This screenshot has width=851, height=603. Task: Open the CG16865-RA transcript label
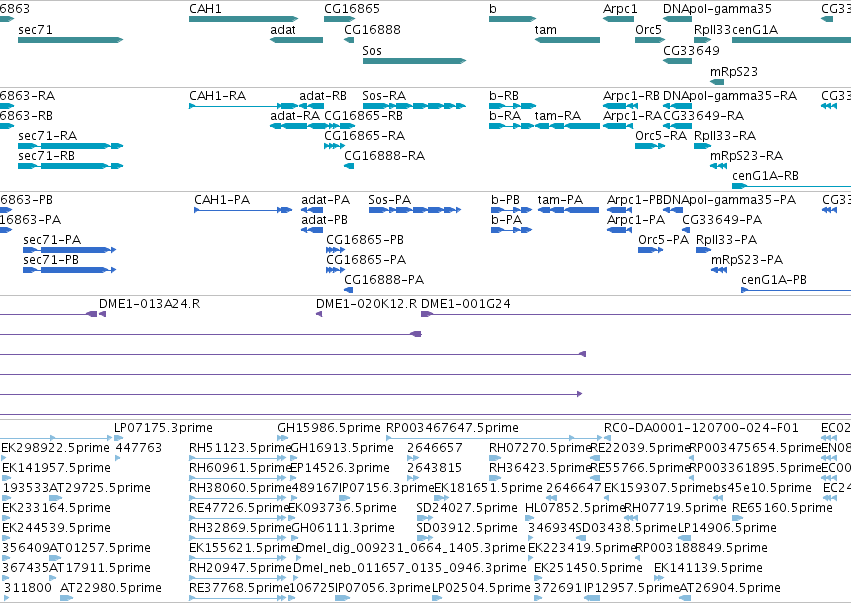364,136
